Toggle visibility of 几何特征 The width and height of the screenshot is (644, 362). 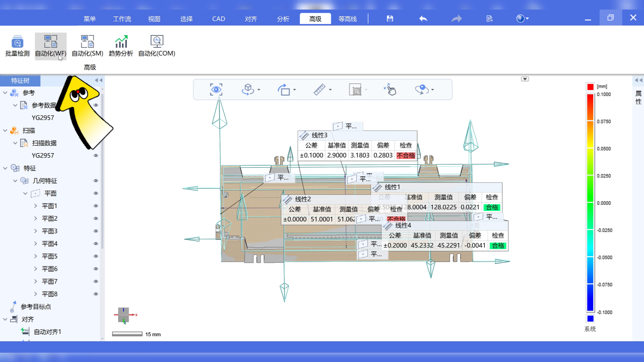pos(96,181)
